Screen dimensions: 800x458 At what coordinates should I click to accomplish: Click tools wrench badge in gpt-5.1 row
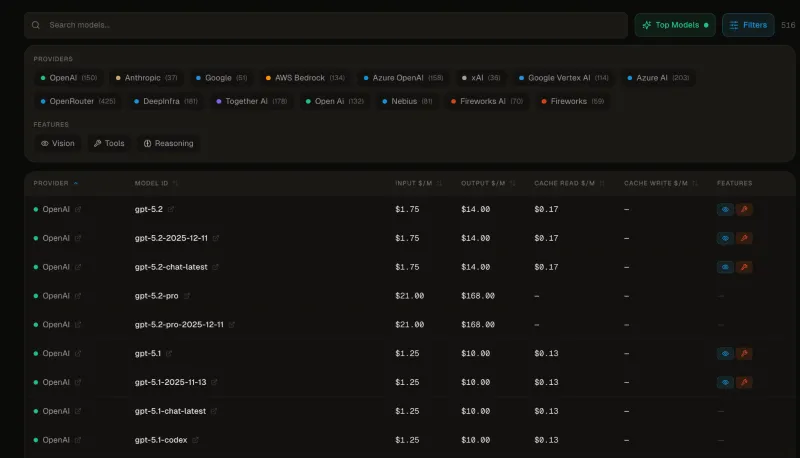[x=744, y=353]
